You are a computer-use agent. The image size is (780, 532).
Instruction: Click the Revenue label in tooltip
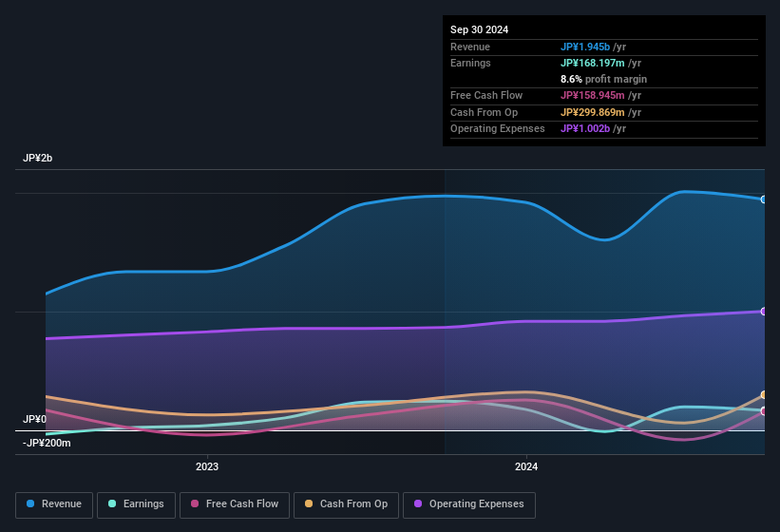click(x=470, y=47)
